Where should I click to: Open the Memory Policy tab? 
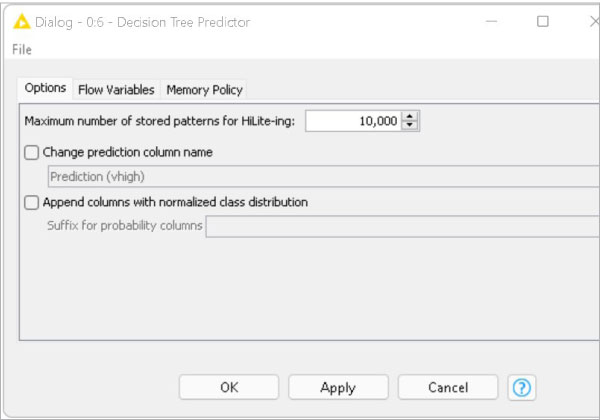[x=204, y=89]
